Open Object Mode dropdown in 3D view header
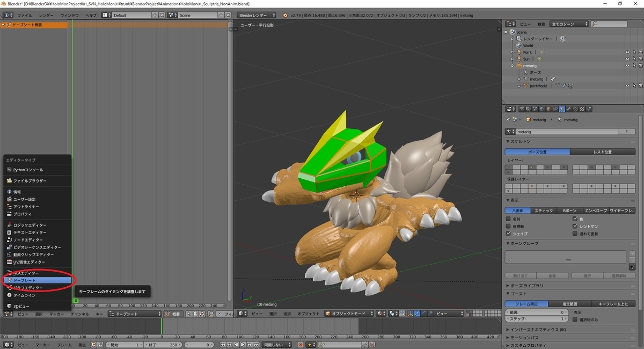Image resolution: width=644 pixels, height=349 pixels. click(348, 314)
